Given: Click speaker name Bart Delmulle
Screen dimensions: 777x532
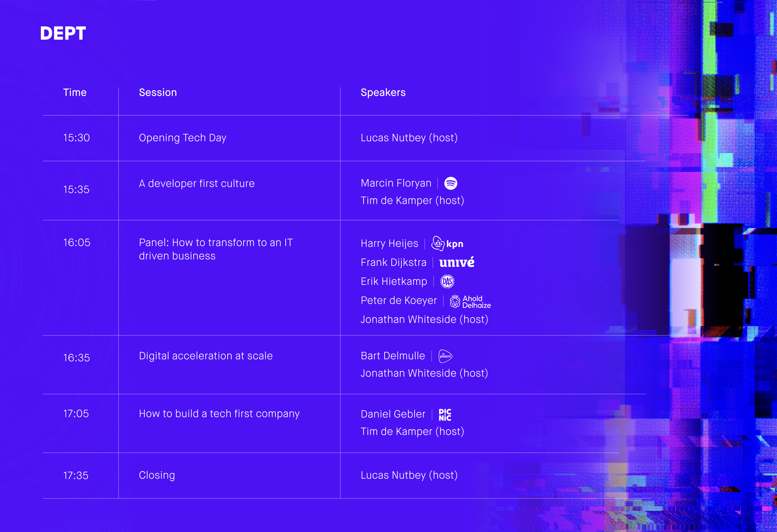Looking at the screenshot, I should (393, 356).
